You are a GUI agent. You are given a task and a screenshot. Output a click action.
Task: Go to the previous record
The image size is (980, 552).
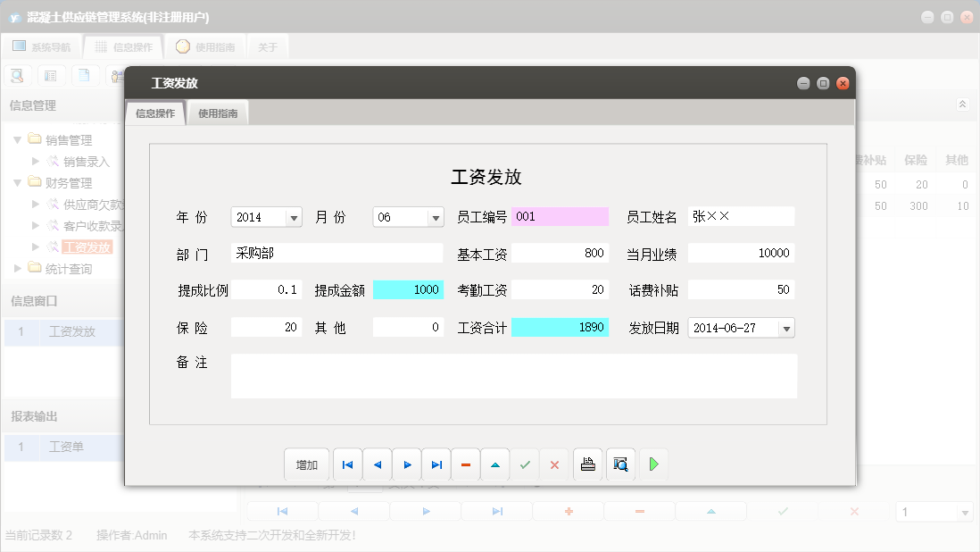click(377, 464)
